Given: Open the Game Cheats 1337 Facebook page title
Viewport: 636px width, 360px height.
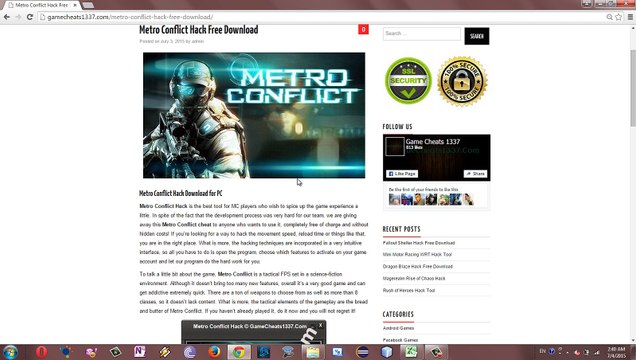Looking at the screenshot, I should [x=433, y=141].
